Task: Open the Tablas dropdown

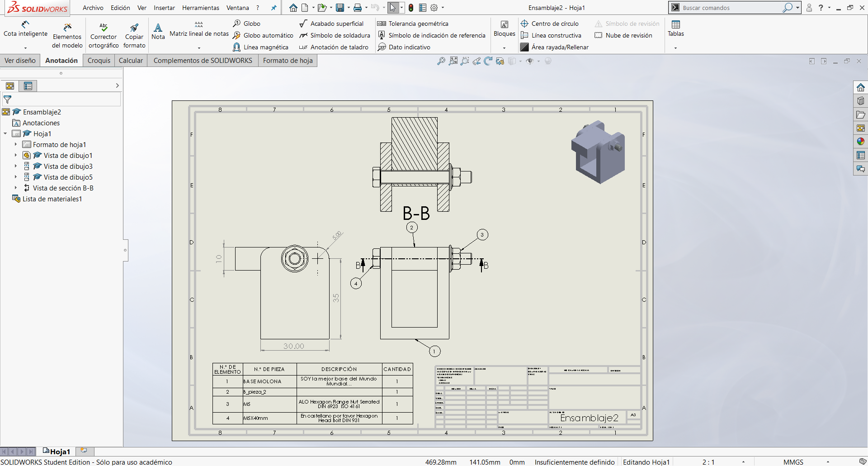Action: (x=675, y=48)
